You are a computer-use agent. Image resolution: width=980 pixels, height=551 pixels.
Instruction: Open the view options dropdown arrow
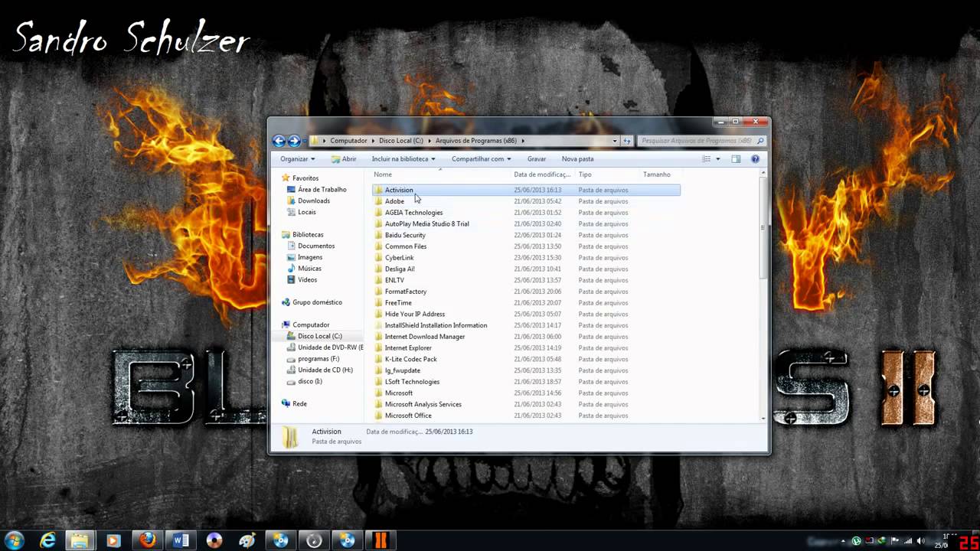coord(717,159)
